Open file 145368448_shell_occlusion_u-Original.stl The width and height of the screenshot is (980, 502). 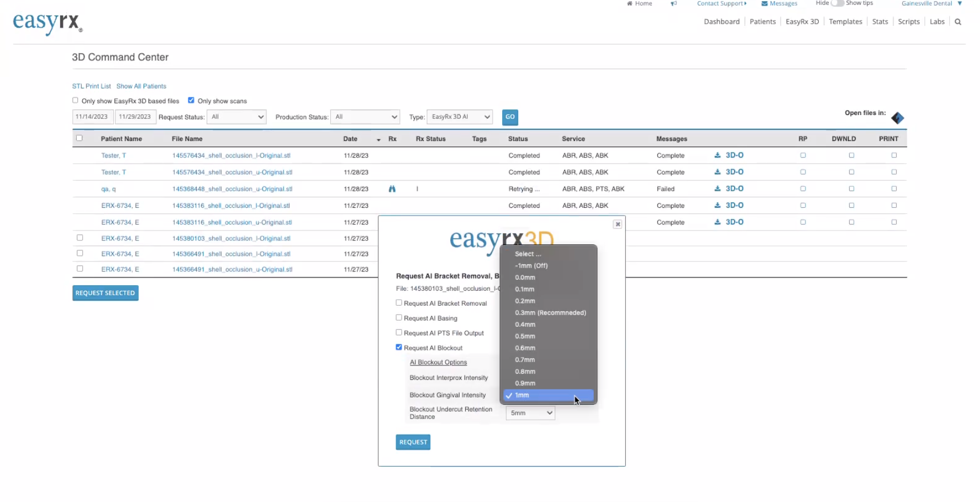coord(232,189)
